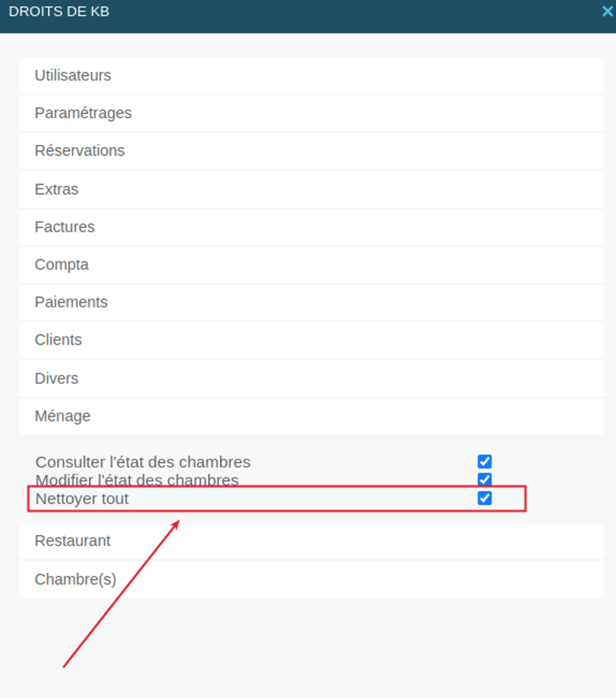This screenshot has width=616, height=698.
Task: Click the Nettoyer tout label
Action: click(x=82, y=498)
